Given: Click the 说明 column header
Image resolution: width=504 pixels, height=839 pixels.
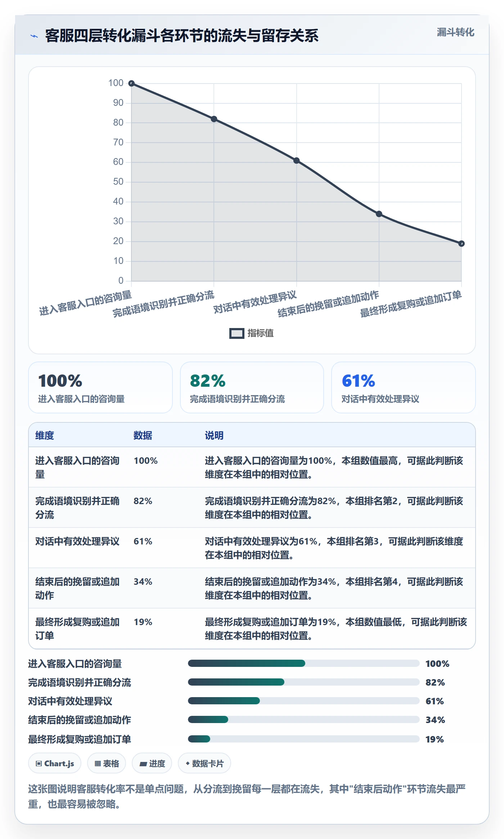Looking at the screenshot, I should 214,435.
